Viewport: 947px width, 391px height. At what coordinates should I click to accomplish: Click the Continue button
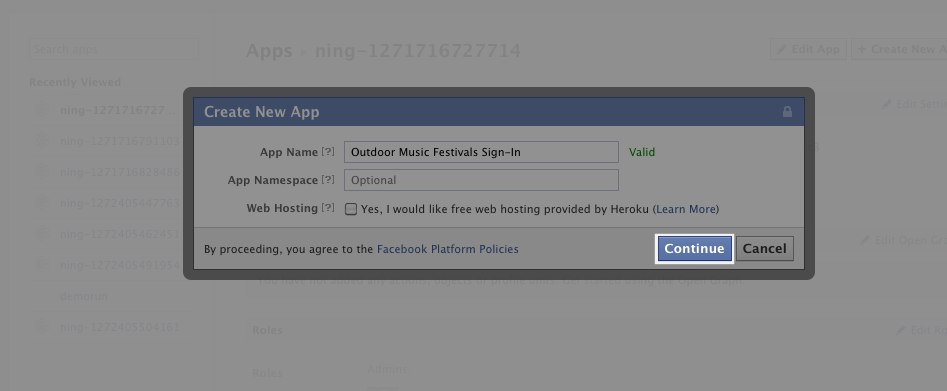tap(695, 248)
